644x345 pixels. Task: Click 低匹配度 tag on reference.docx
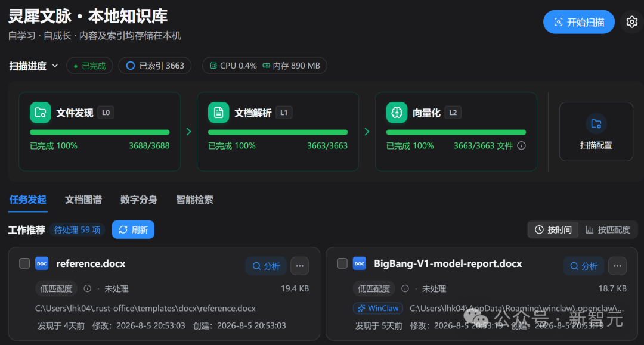pyautogui.click(x=56, y=288)
